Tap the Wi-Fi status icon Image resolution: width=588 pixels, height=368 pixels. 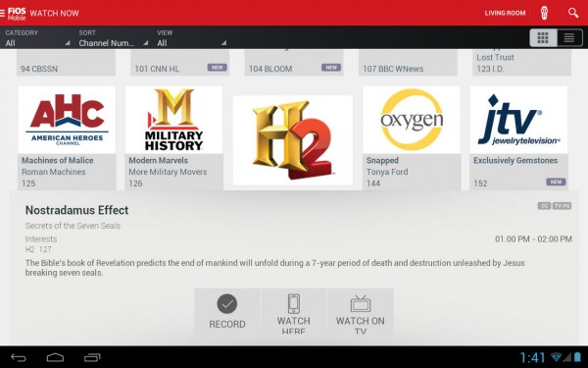[x=557, y=357]
